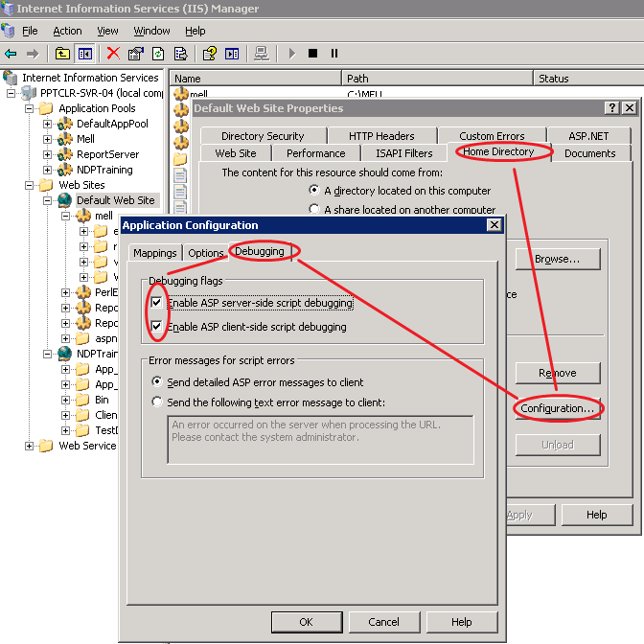The height and width of the screenshot is (644, 644).
Task: Open the Performance tab
Action: 316,153
